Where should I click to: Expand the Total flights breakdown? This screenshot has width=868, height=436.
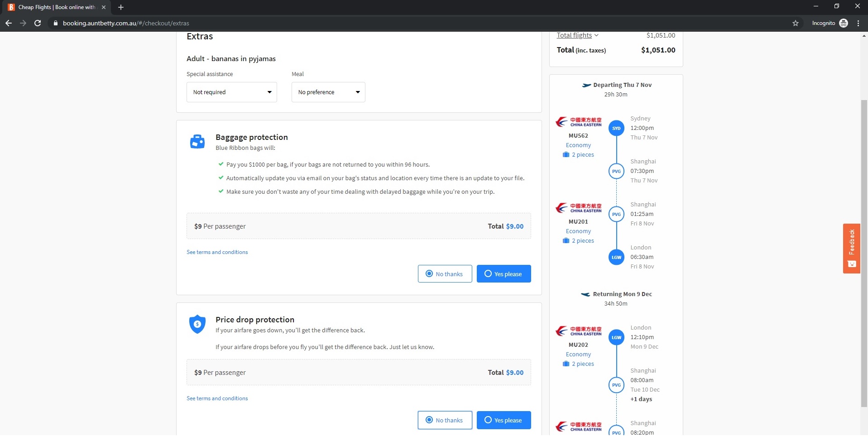coord(577,35)
